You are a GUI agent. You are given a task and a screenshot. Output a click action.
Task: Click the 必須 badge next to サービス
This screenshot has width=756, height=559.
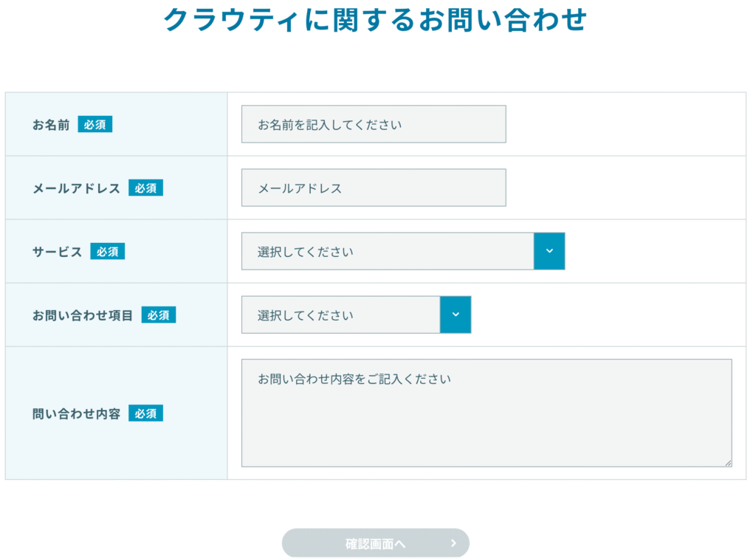(x=108, y=252)
